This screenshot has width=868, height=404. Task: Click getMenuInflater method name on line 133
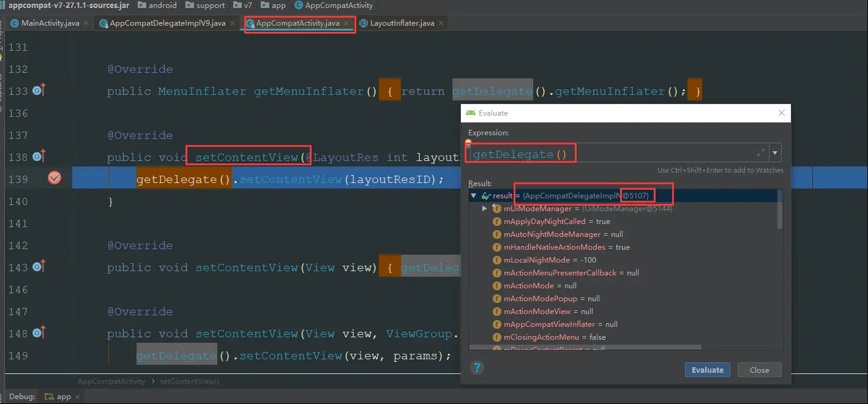pos(309,91)
